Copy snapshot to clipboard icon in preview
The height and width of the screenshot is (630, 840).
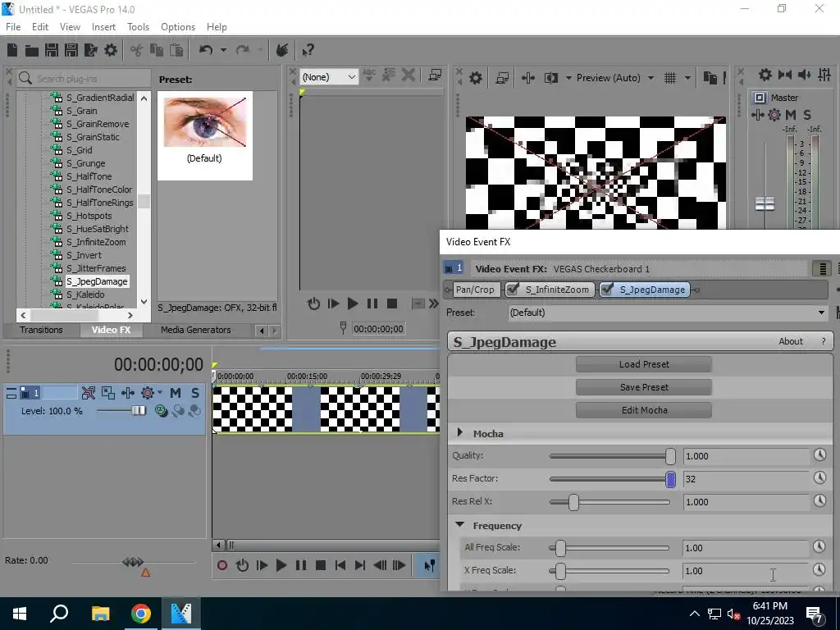point(710,78)
